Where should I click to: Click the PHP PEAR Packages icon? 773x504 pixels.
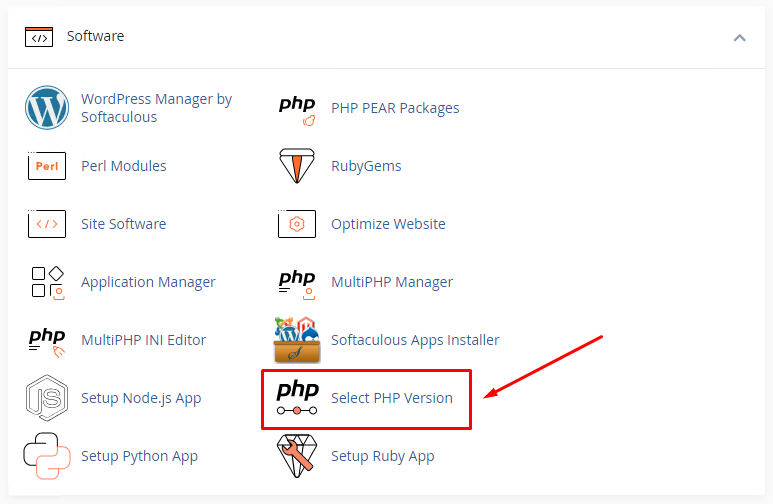coord(297,110)
